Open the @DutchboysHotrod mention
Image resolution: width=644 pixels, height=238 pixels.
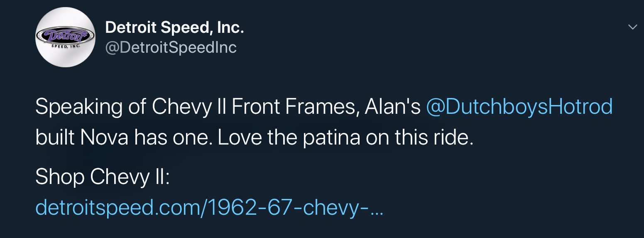click(519, 107)
